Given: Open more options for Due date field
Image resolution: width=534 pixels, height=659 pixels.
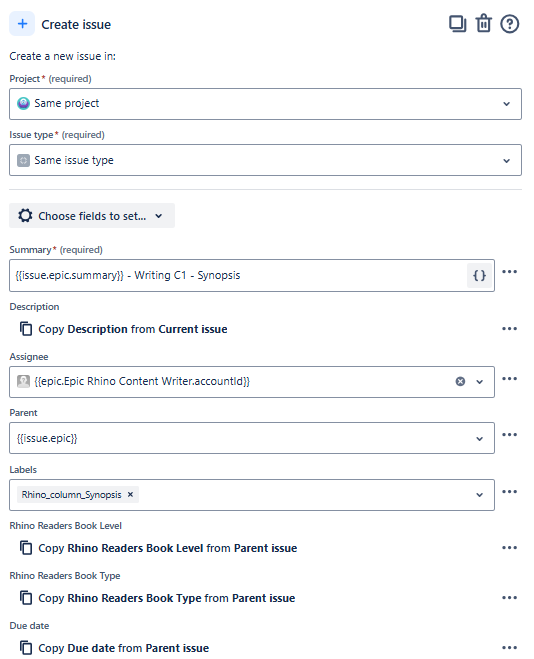Looking at the screenshot, I should pos(510,648).
